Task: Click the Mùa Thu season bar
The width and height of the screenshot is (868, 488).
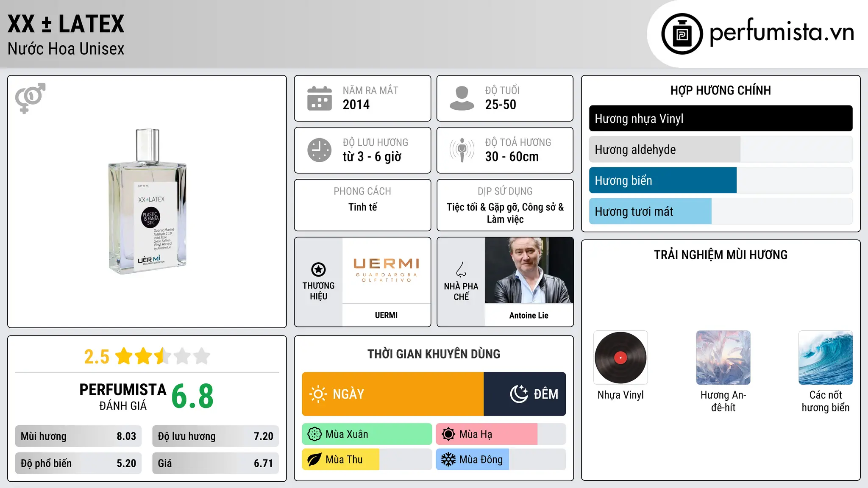Action: pyautogui.click(x=367, y=460)
